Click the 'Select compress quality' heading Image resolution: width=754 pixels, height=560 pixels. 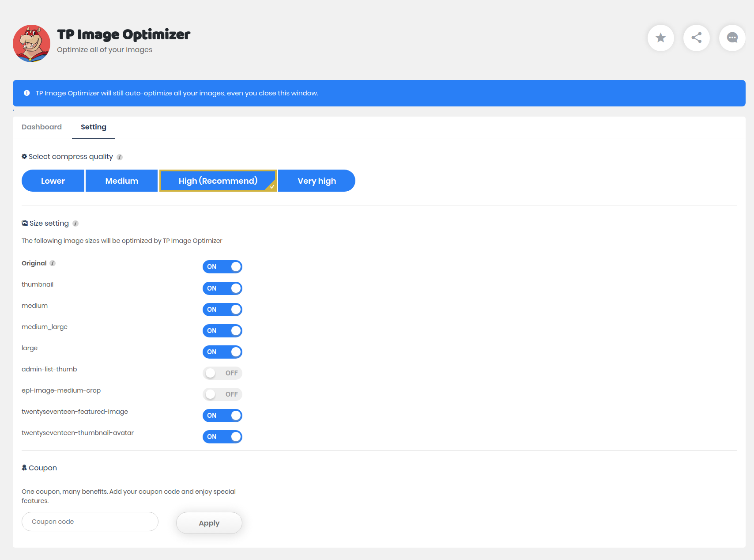[71, 157]
